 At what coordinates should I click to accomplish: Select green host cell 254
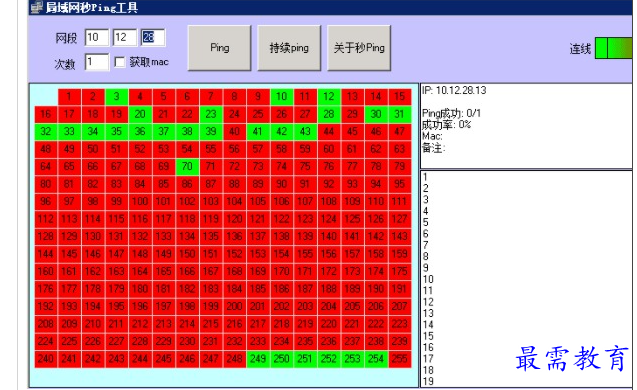376,359
